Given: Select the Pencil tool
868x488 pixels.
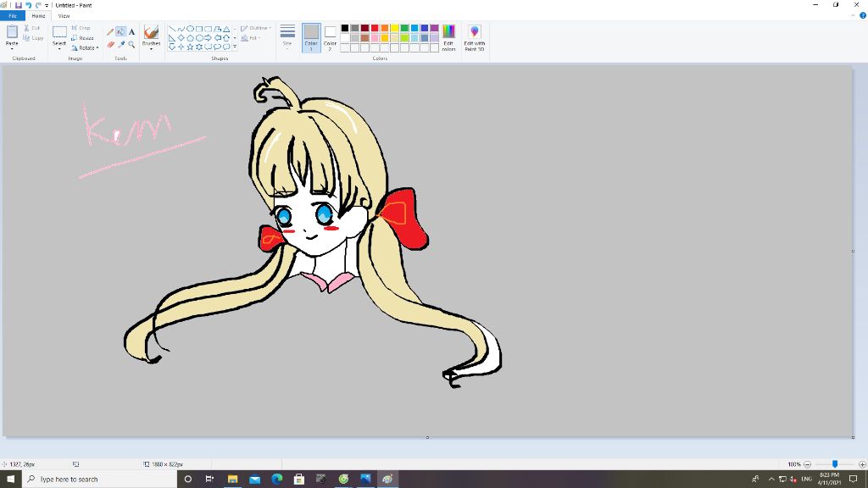Looking at the screenshot, I should (x=110, y=32).
